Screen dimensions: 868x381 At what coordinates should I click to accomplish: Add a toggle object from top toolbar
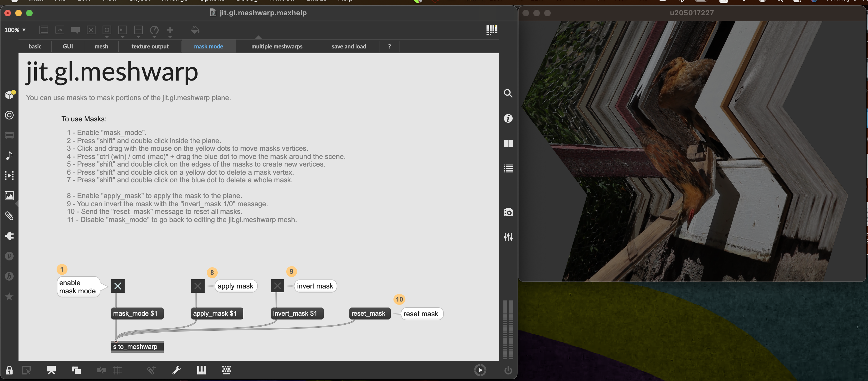tap(91, 30)
